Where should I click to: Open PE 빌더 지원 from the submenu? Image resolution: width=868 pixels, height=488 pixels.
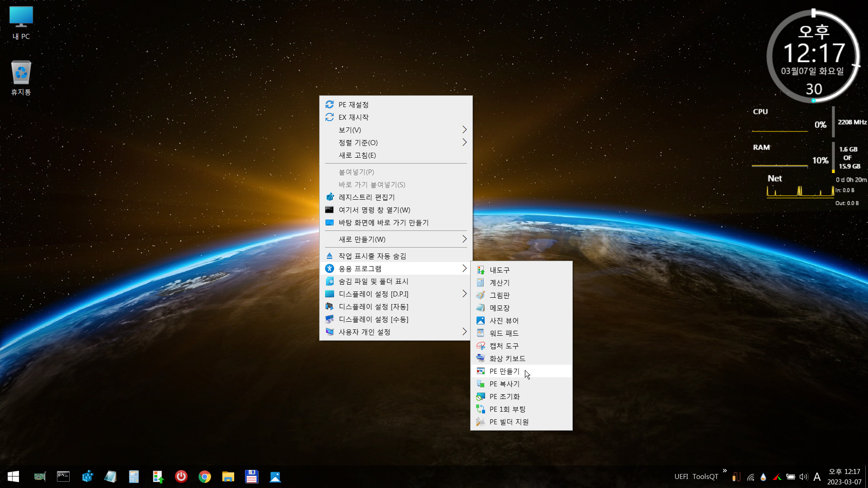tap(521, 422)
